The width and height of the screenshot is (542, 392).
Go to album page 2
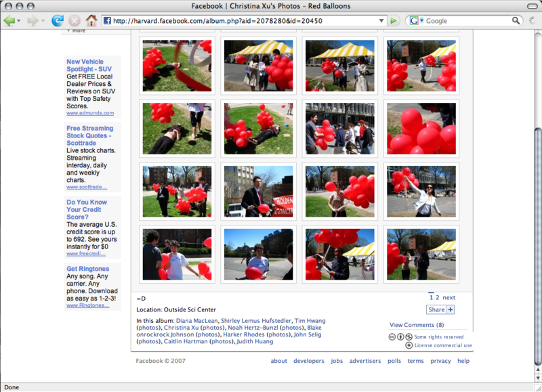437,297
